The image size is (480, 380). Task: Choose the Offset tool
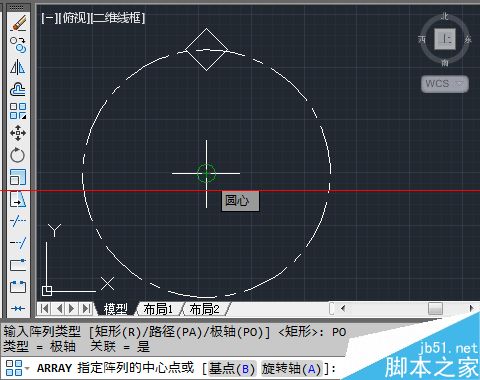[18, 89]
